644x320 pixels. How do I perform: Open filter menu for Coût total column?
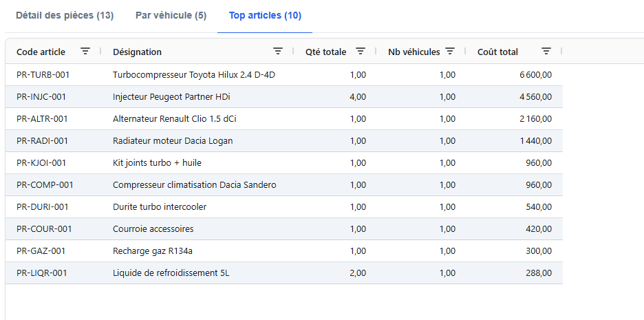pyautogui.click(x=546, y=52)
